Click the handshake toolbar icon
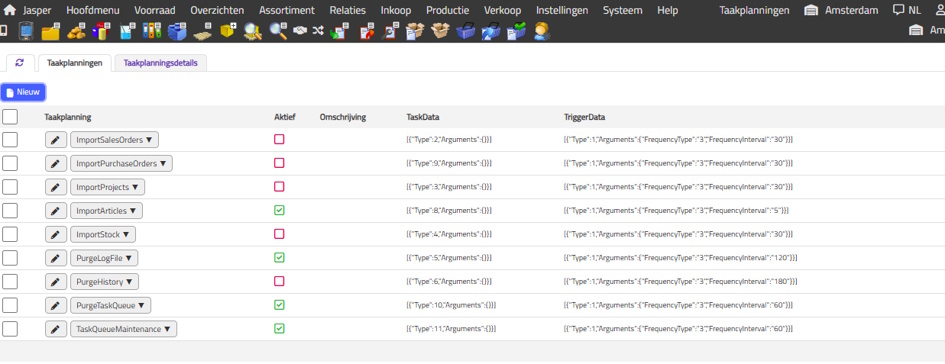The width and height of the screenshot is (945, 364). coord(300,30)
